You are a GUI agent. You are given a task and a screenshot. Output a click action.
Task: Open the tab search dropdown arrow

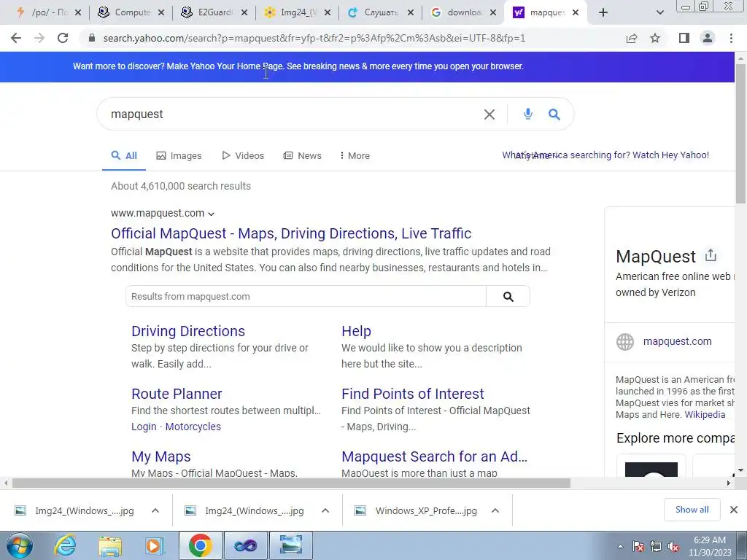click(659, 12)
